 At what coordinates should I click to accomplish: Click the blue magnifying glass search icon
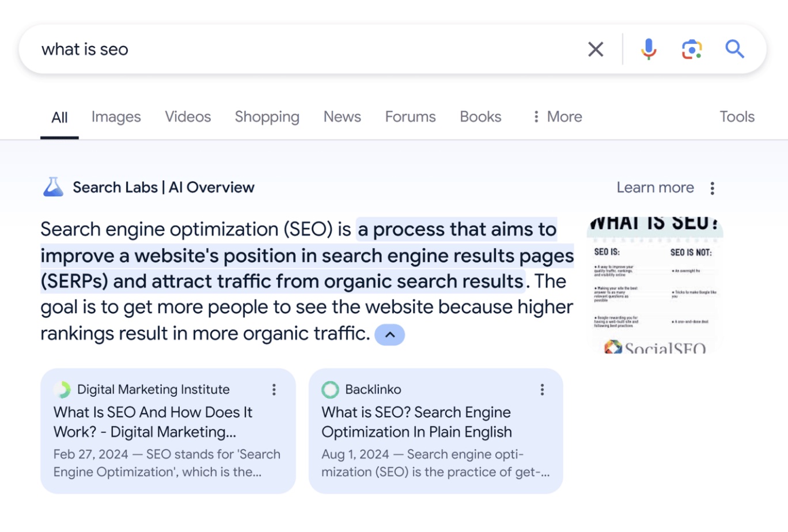click(734, 50)
